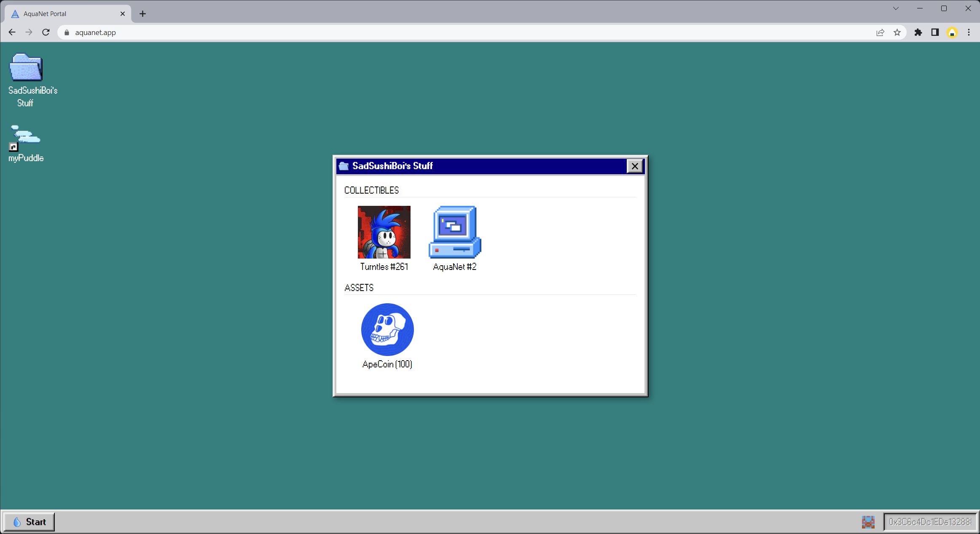Click the folder icon in window title bar

tap(344, 166)
